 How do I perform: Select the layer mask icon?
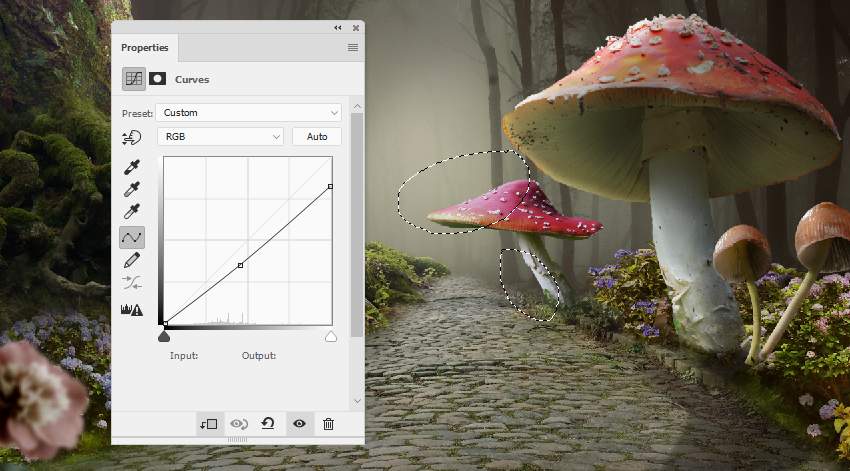[x=157, y=79]
